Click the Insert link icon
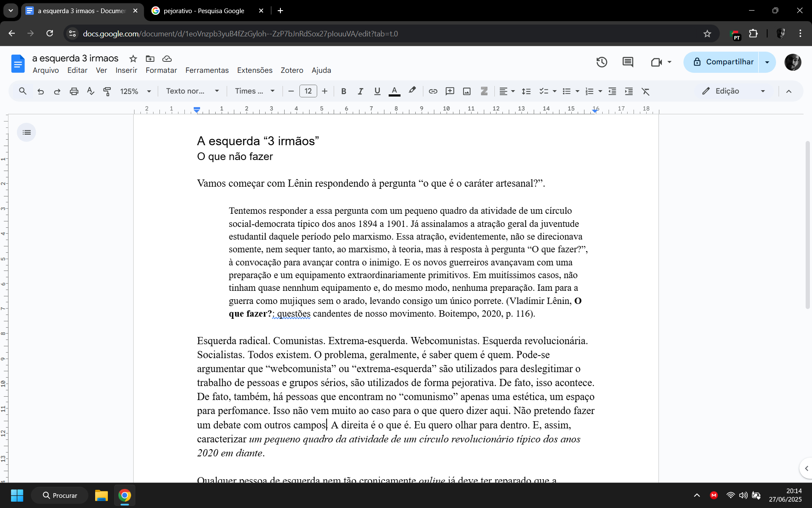 433,91
